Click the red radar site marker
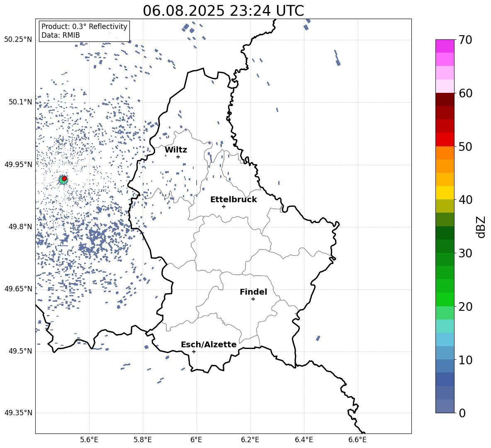The image size is (491, 448). (x=64, y=179)
